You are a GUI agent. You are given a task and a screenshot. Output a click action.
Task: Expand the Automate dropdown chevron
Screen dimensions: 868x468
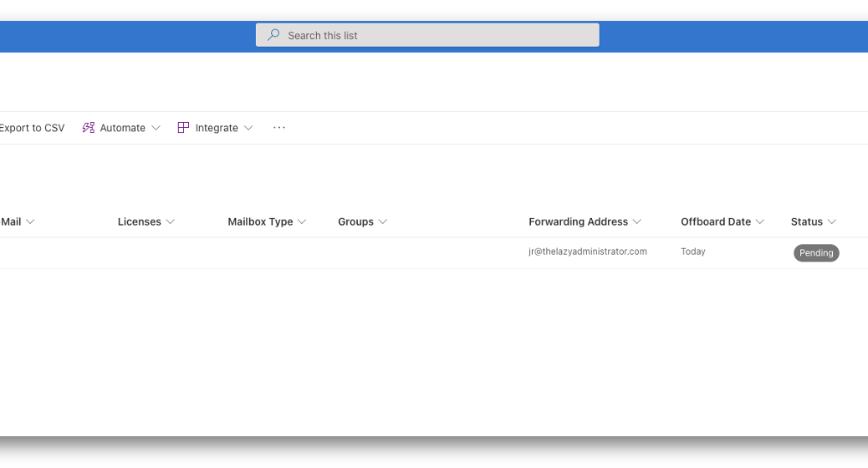pyautogui.click(x=156, y=128)
